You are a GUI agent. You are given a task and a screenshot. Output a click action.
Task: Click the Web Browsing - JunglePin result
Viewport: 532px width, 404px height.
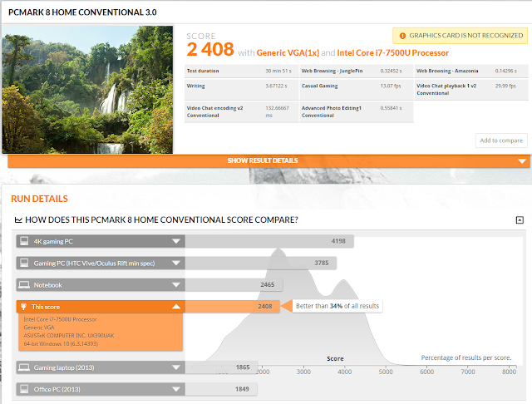pyautogui.click(x=357, y=71)
